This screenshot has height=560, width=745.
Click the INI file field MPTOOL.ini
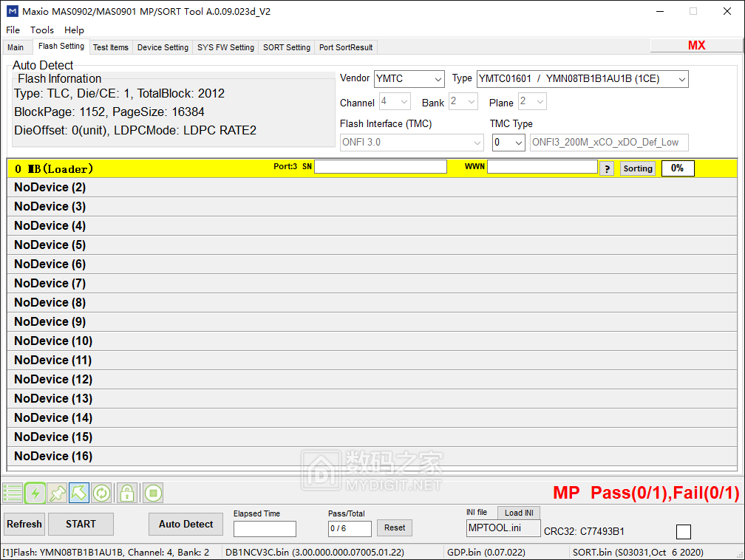(x=503, y=528)
